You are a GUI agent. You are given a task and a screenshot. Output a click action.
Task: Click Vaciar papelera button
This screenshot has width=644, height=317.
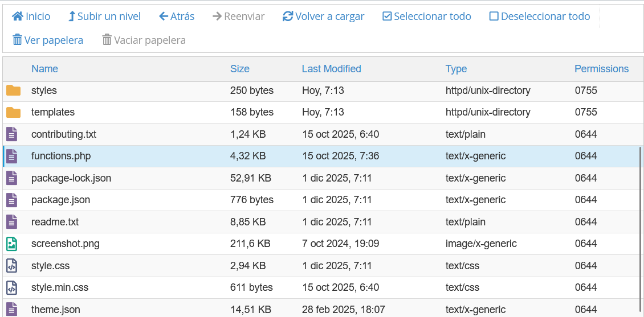144,40
